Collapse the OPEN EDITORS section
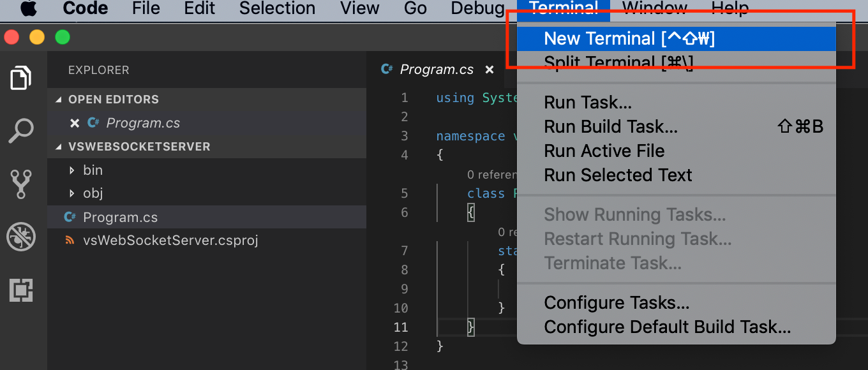This screenshot has width=868, height=370. point(59,100)
